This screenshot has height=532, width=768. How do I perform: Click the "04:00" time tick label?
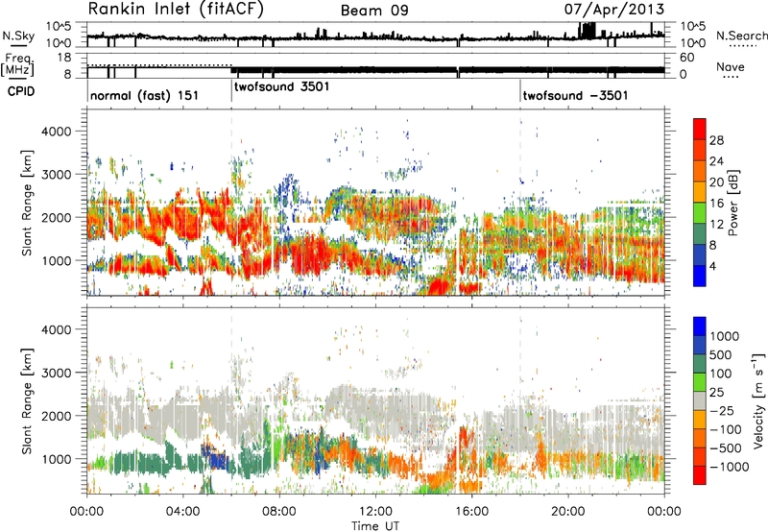(x=183, y=512)
